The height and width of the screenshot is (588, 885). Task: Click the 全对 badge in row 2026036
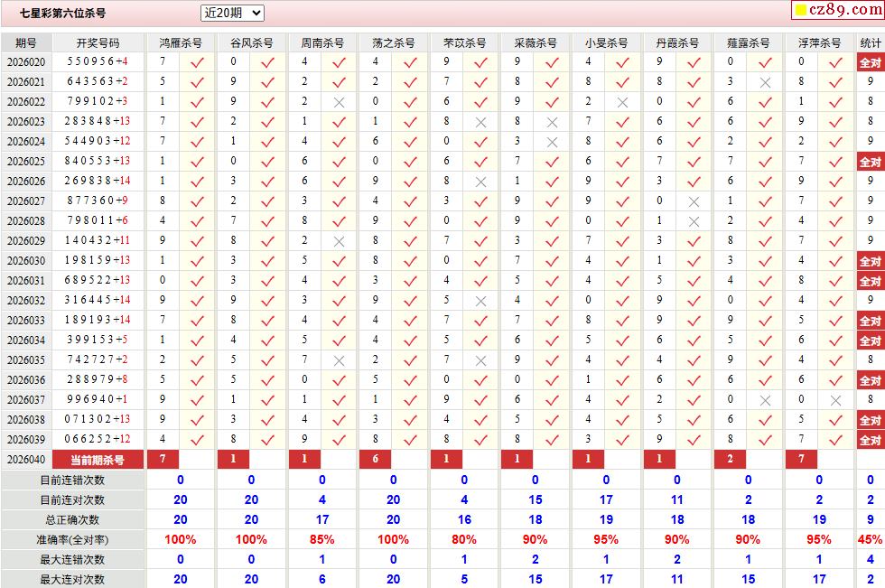870,380
